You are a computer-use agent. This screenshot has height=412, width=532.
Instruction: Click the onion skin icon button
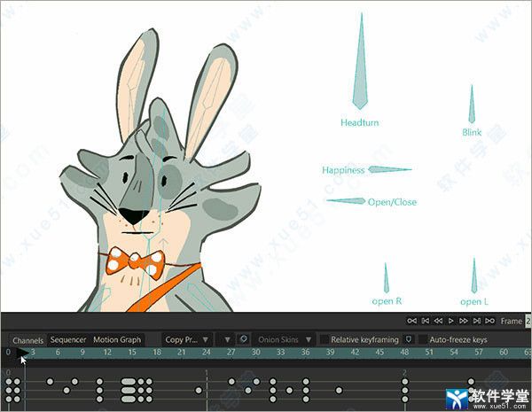pos(243,339)
